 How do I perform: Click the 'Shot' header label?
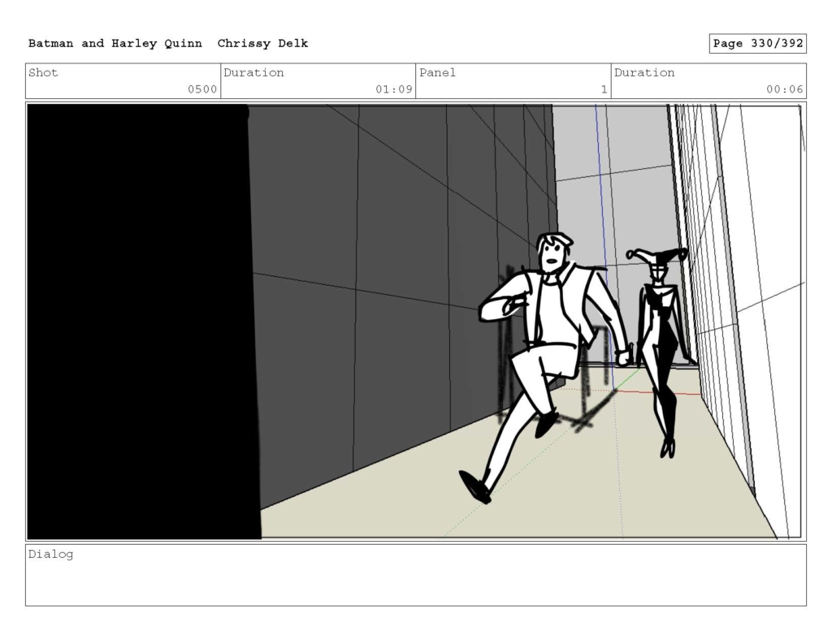pyautogui.click(x=43, y=72)
